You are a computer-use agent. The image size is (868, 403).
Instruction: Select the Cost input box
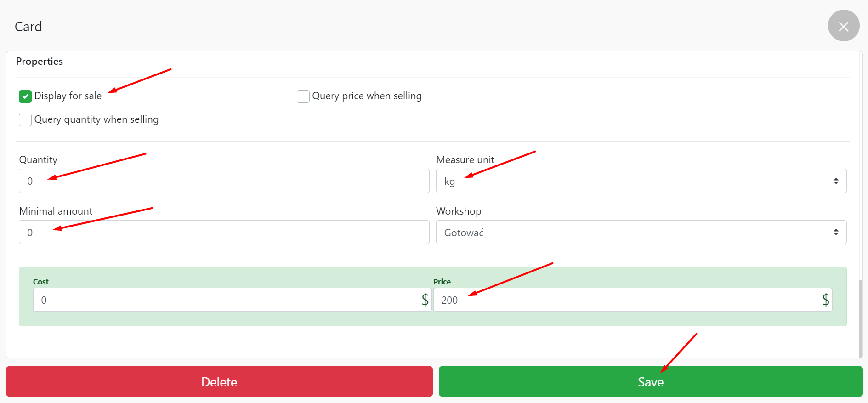pos(225,300)
